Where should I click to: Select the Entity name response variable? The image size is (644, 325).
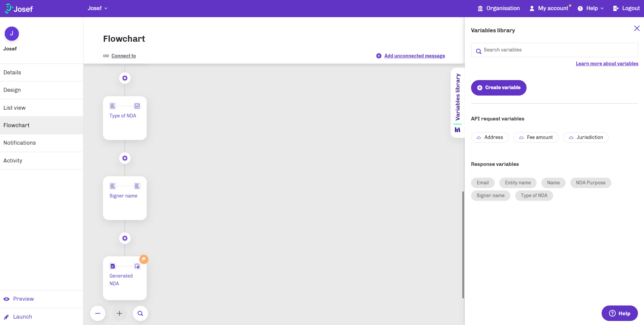[518, 183]
